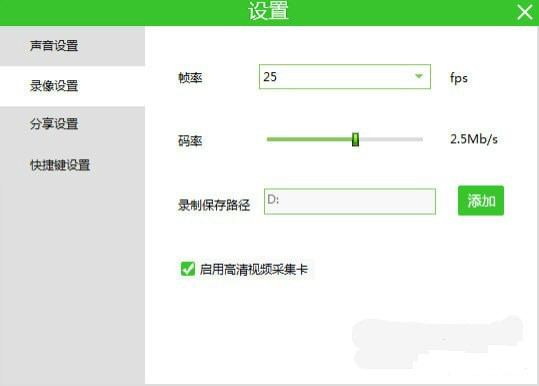The image size is (539, 386).
Task: Focus the 录制保存路径 input field
Action: [350, 201]
